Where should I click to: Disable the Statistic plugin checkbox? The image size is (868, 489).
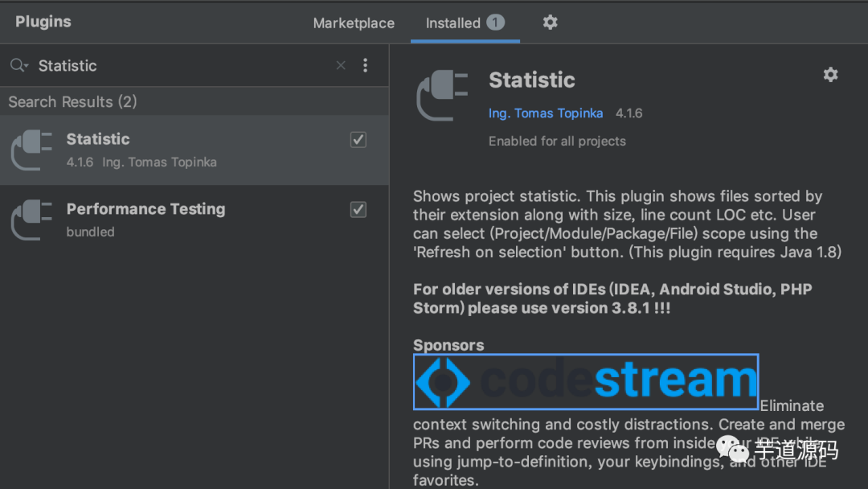(x=358, y=140)
